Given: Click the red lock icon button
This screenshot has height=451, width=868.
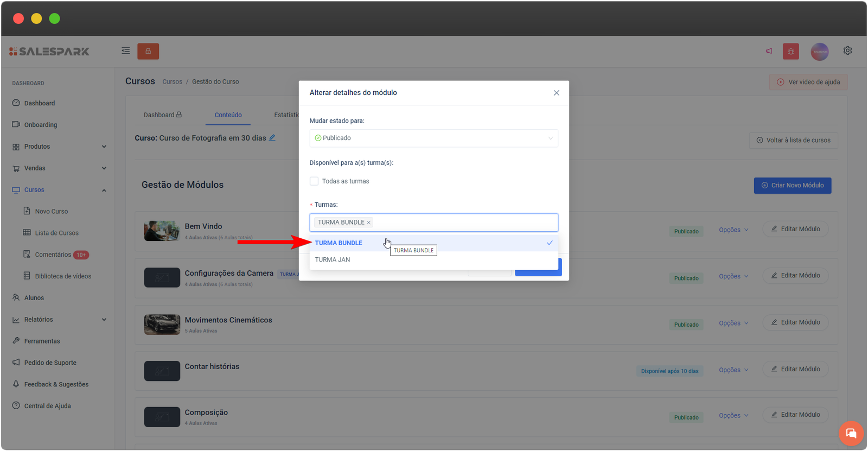Looking at the screenshot, I should point(148,51).
